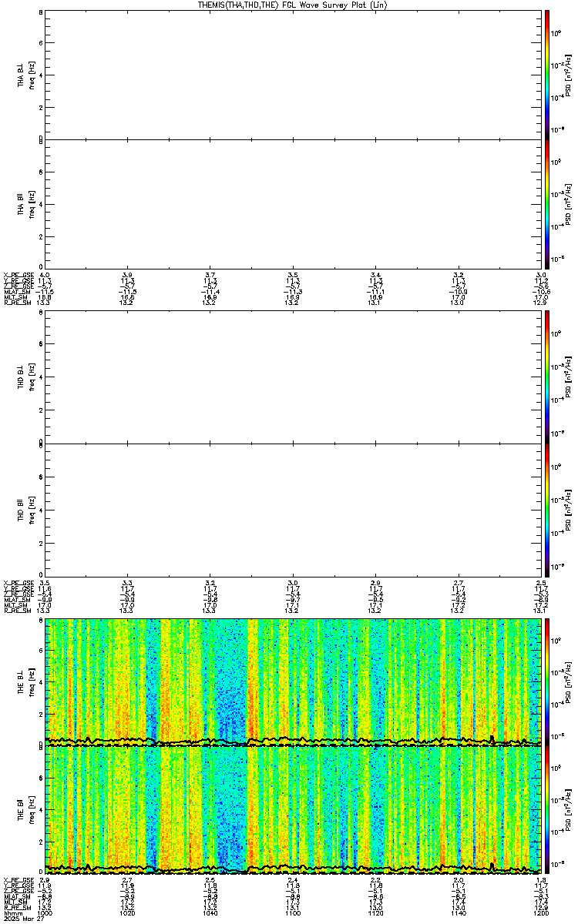Select the THA B-parallel plot panel
578x924 pixels.
(x=293, y=203)
